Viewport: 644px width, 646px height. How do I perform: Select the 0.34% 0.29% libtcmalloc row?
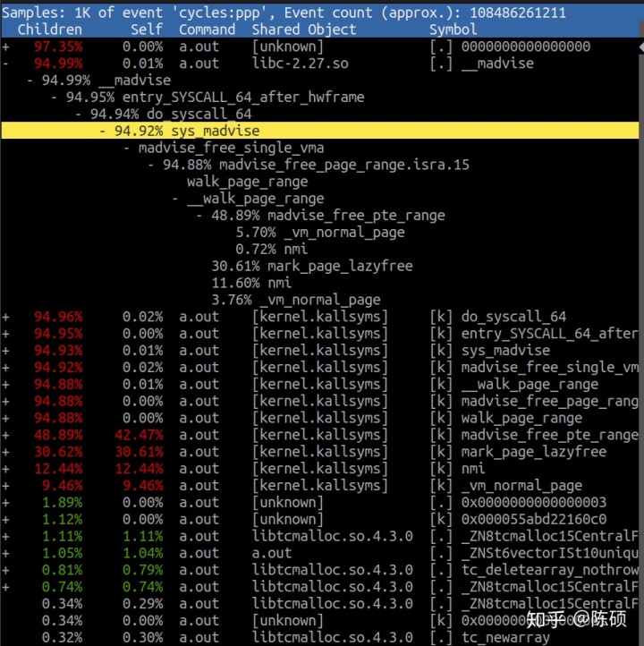[322, 604]
